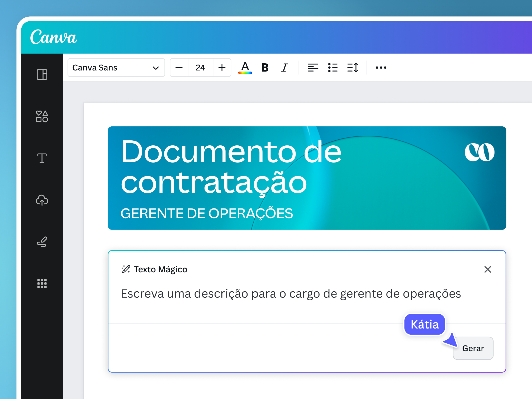This screenshot has height=399, width=532.
Task: Click the Texto Mágico prompt text field
Action: [x=290, y=294]
